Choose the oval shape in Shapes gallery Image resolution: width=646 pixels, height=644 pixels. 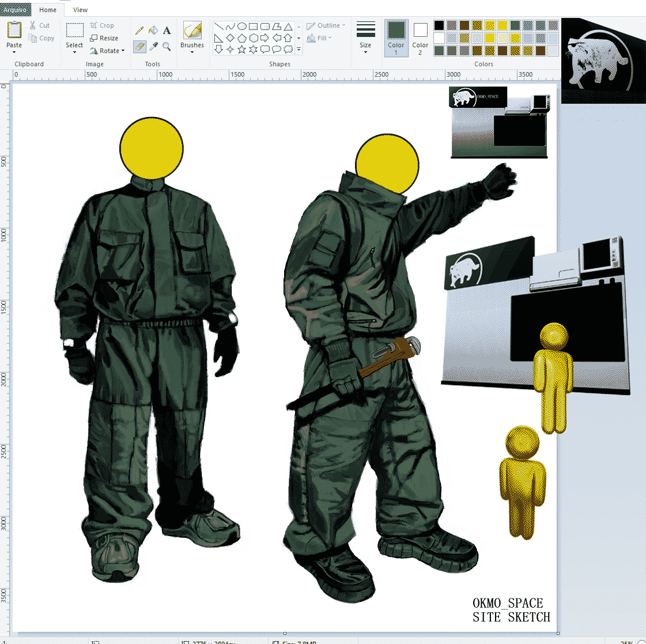pos(242,26)
